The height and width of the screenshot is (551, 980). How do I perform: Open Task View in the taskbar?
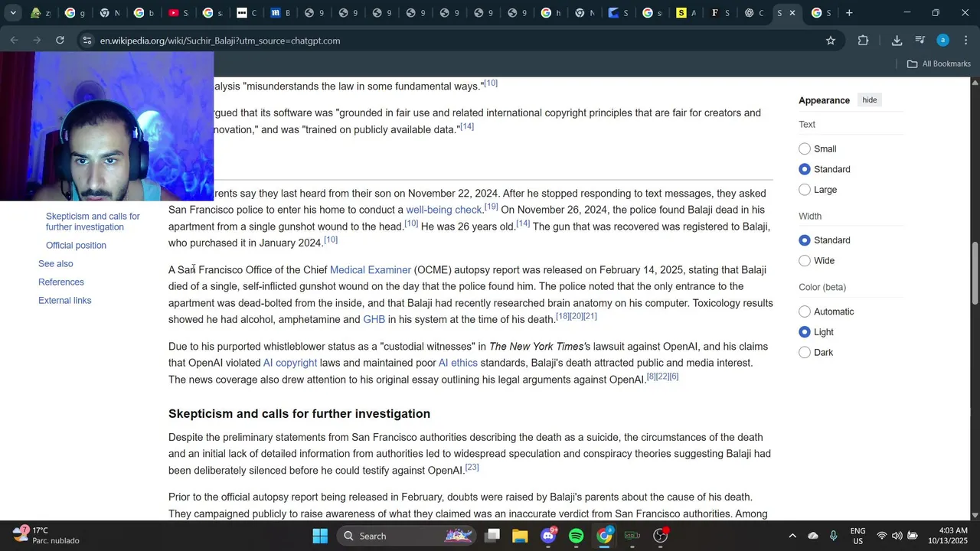point(492,536)
